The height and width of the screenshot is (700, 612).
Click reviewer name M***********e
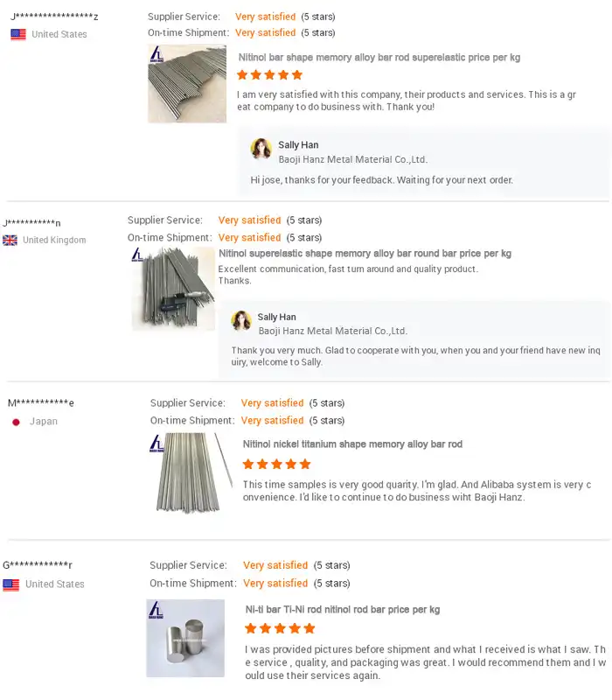41,403
